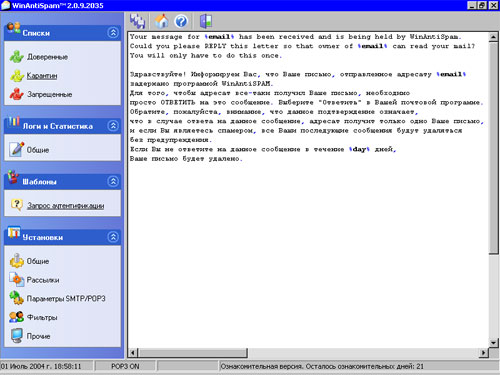The height and width of the screenshot is (375, 500).
Task: Click the POP3 ON status indicator
Action: 125,366
